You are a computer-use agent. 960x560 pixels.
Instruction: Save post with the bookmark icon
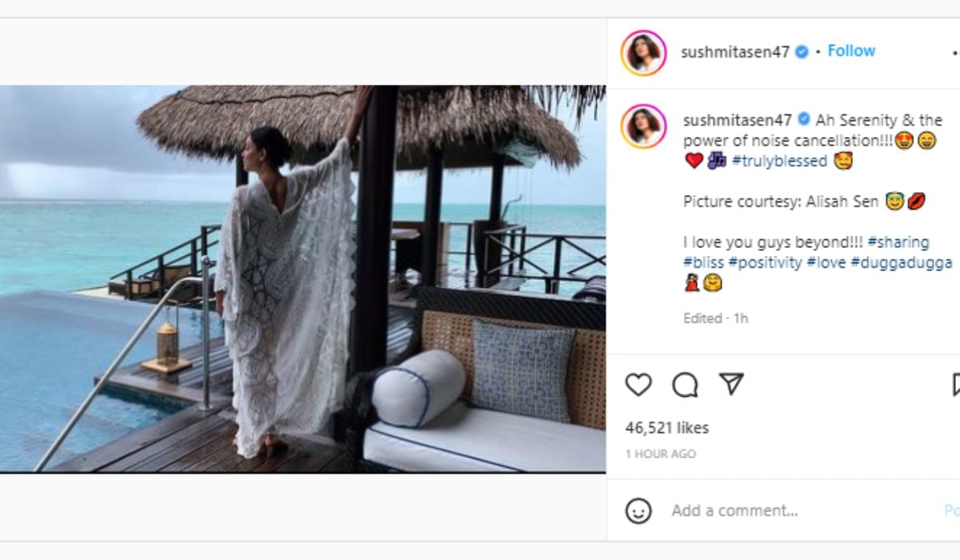(956, 385)
